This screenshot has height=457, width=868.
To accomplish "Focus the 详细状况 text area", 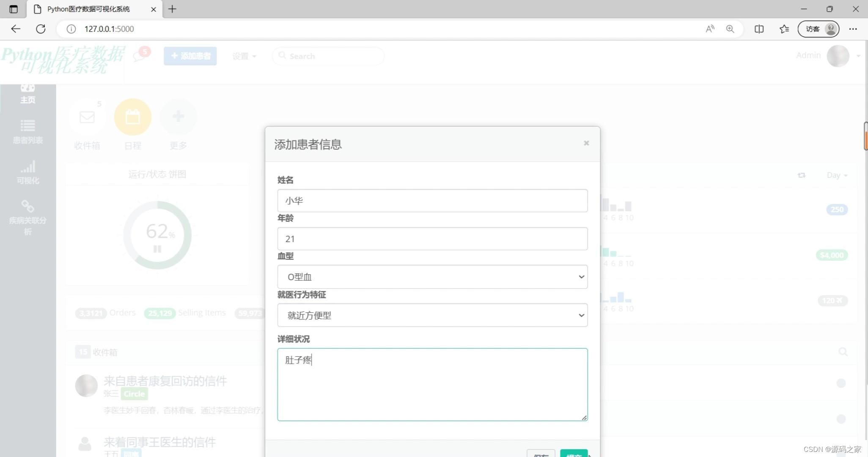I will [432, 384].
